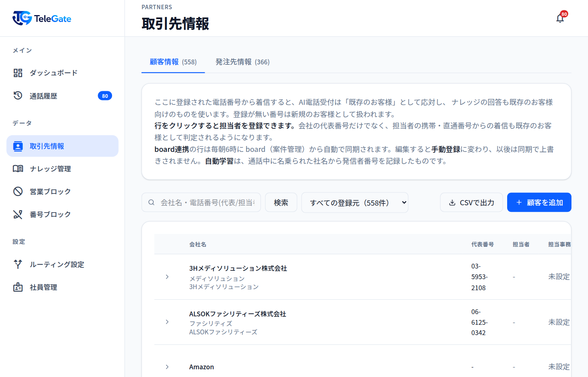The height and width of the screenshot is (377, 588).
Task: Select 取引先情報 in sidebar
Action: pos(62,146)
